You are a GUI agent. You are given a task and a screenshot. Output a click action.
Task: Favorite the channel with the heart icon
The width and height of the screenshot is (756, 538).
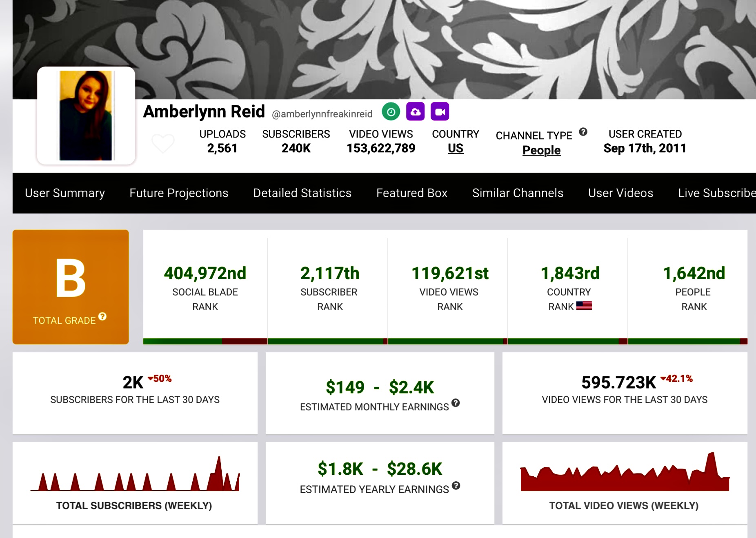click(x=163, y=143)
